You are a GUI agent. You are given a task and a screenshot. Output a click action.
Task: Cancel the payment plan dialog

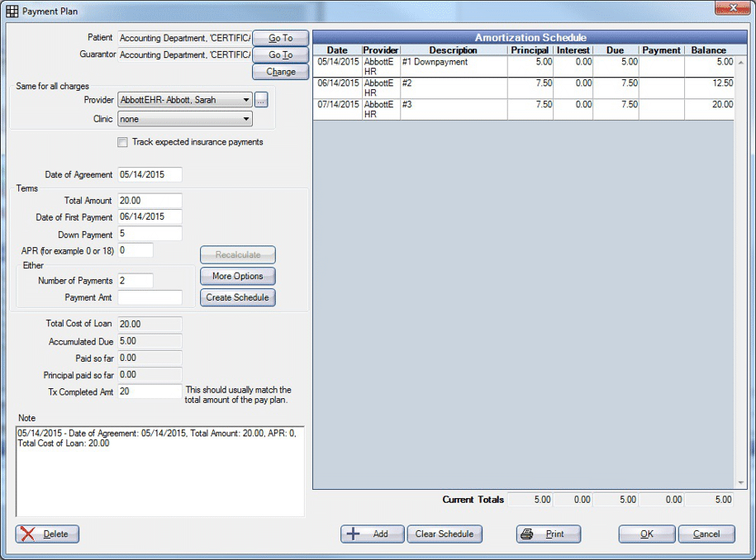click(x=706, y=534)
